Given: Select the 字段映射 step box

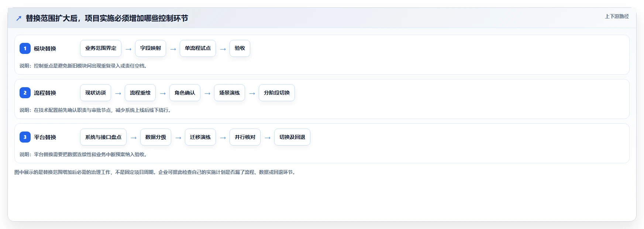Looking at the screenshot, I should (x=151, y=48).
